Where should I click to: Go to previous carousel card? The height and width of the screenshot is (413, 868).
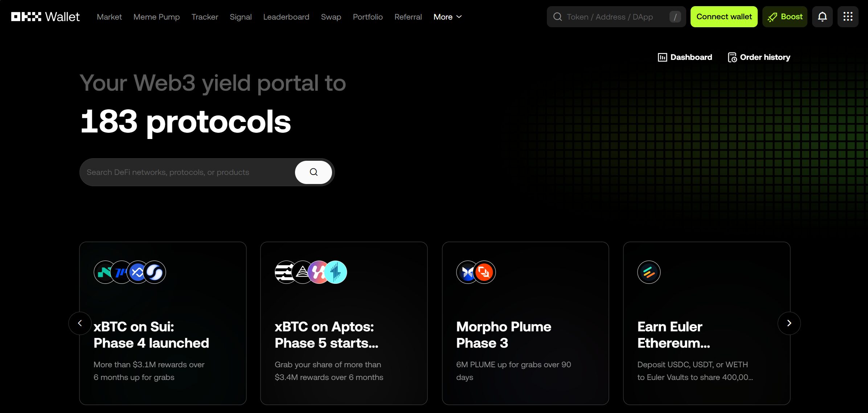point(80,323)
